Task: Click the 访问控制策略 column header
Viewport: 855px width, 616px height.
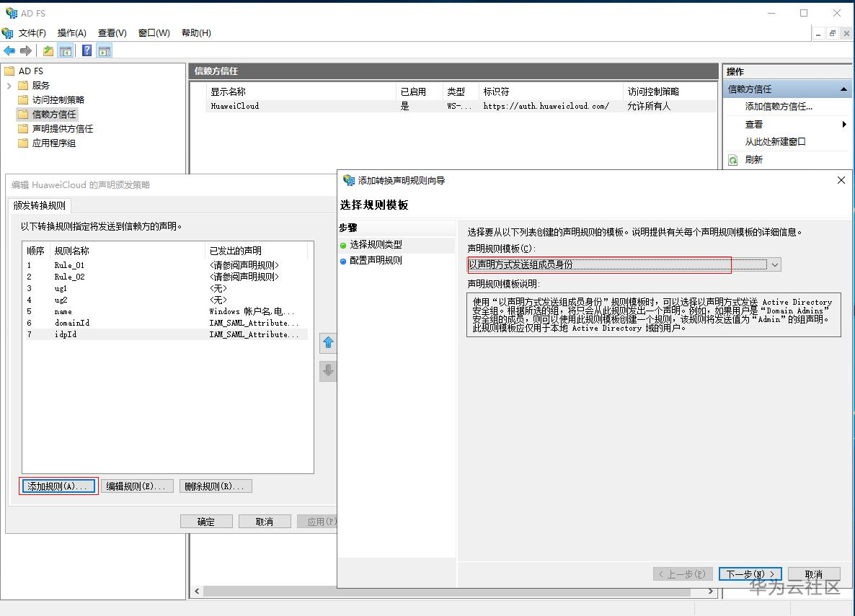Action: 670,91
